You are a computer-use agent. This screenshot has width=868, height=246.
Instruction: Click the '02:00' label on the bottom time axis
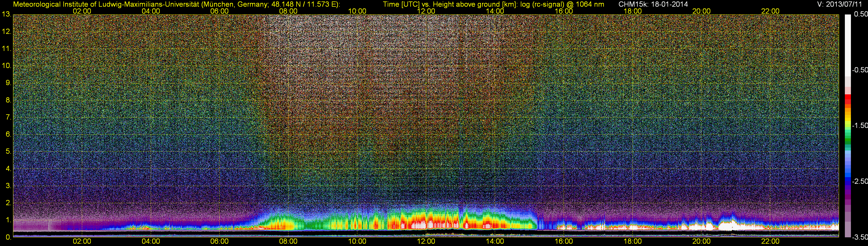[x=82, y=241]
